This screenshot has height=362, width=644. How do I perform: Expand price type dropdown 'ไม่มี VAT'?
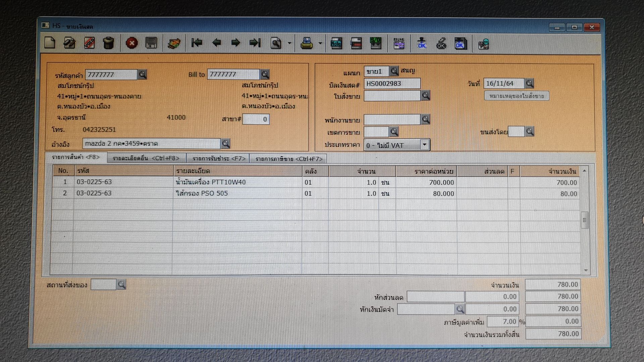coord(425,145)
